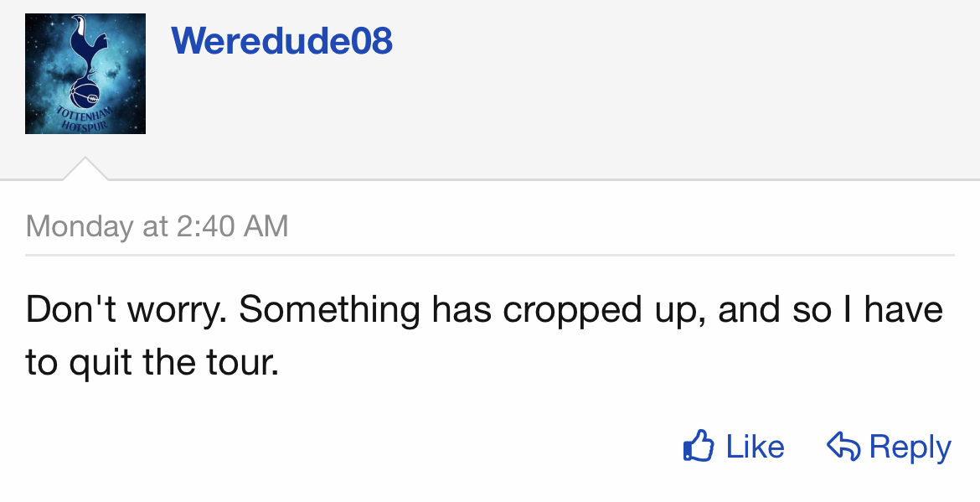Image resolution: width=980 pixels, height=502 pixels.
Task: Click the divider line under the timestamp
Action: click(490, 255)
